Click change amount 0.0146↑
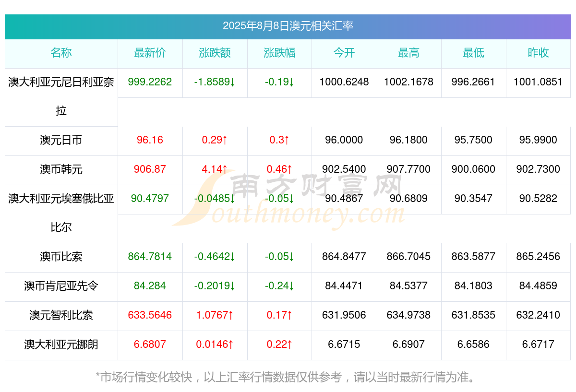The image size is (576, 392). (215, 344)
